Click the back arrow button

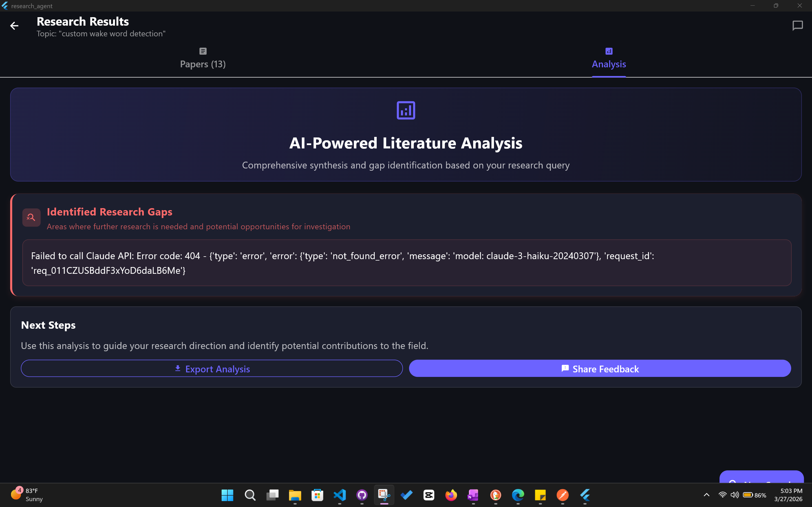click(x=14, y=26)
